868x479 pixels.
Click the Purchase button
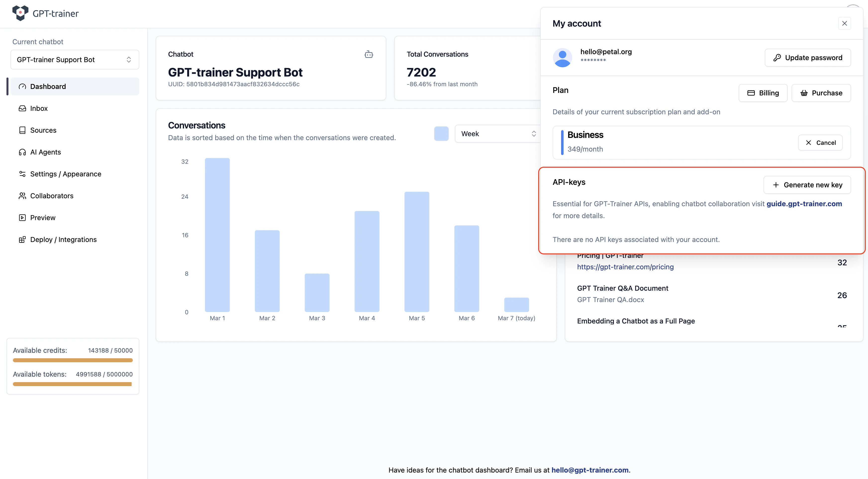821,93
